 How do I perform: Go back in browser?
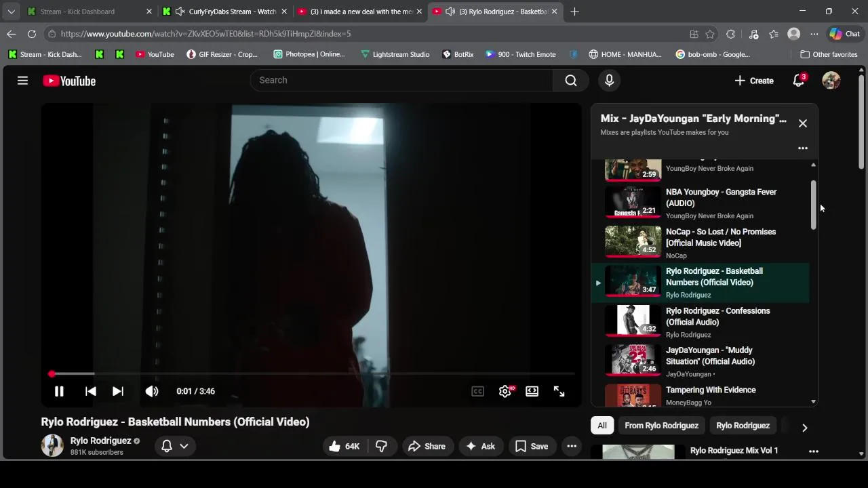[12, 34]
